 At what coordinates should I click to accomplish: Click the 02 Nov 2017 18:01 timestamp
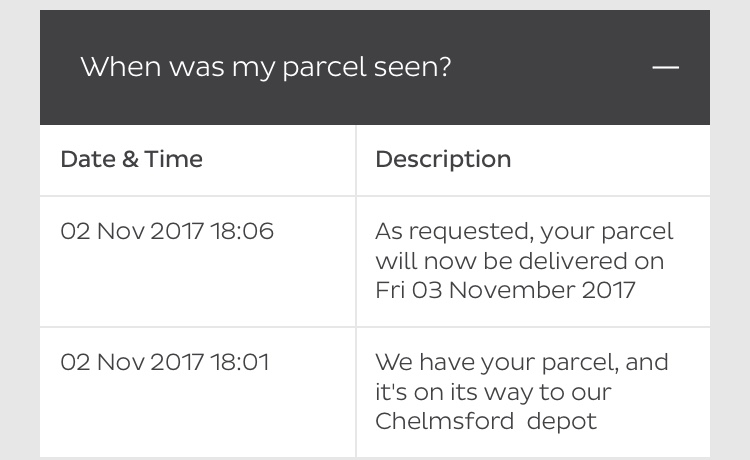(x=165, y=362)
